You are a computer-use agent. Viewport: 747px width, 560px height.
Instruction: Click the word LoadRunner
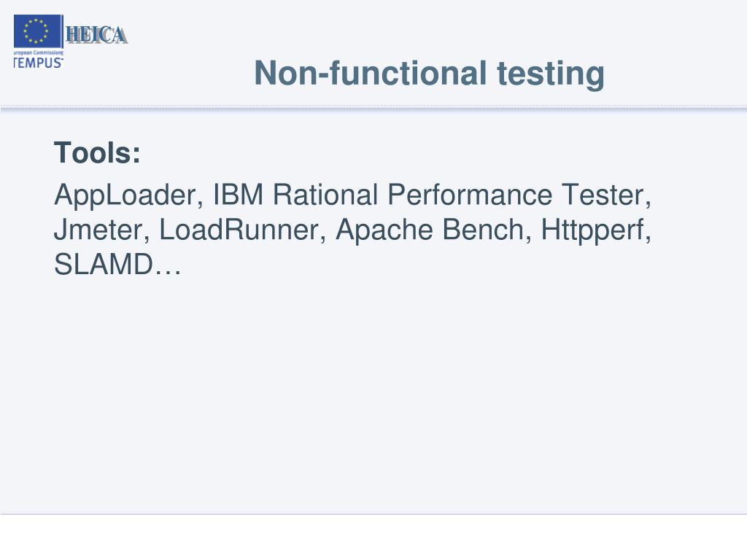239,230
